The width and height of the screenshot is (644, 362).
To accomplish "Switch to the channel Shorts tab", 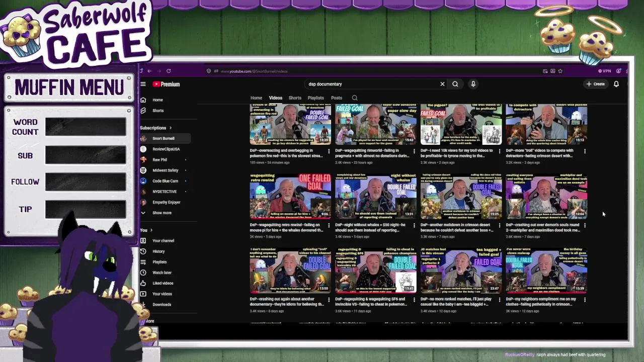I will pos(295,98).
